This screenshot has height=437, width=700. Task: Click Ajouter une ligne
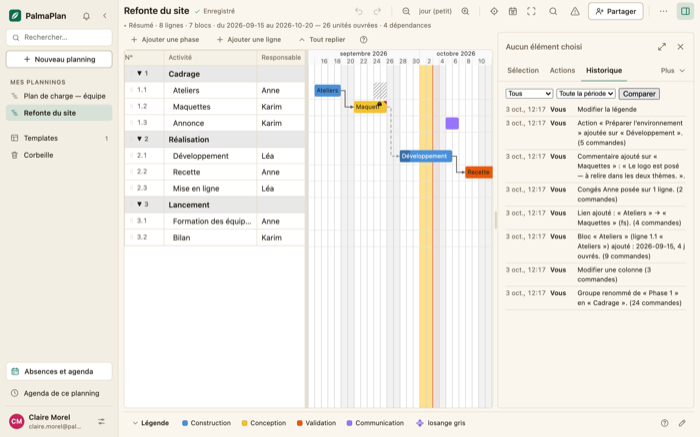click(x=249, y=40)
